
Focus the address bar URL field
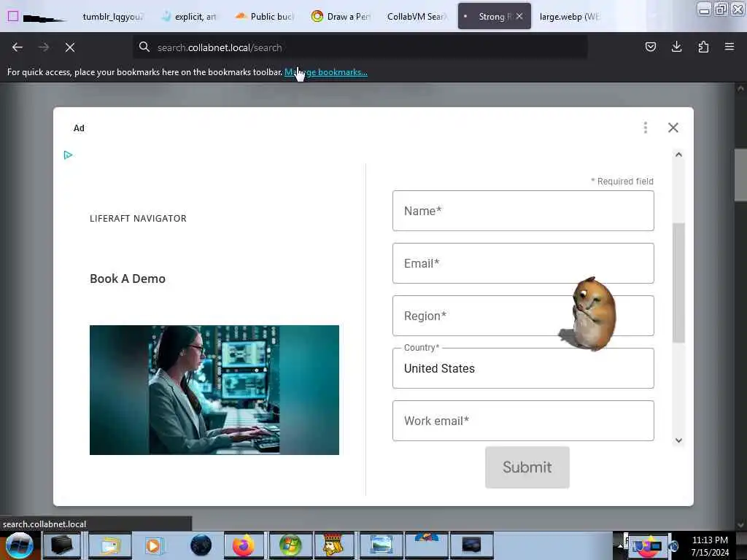click(x=360, y=47)
